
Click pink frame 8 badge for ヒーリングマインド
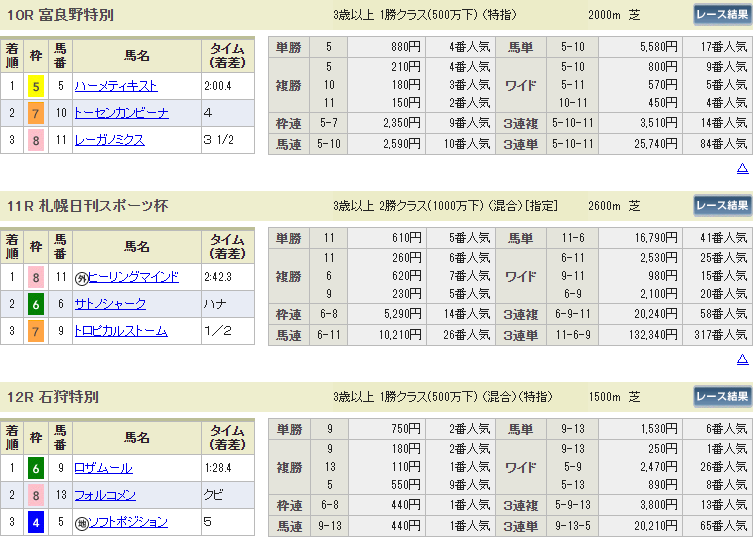click(x=36, y=277)
